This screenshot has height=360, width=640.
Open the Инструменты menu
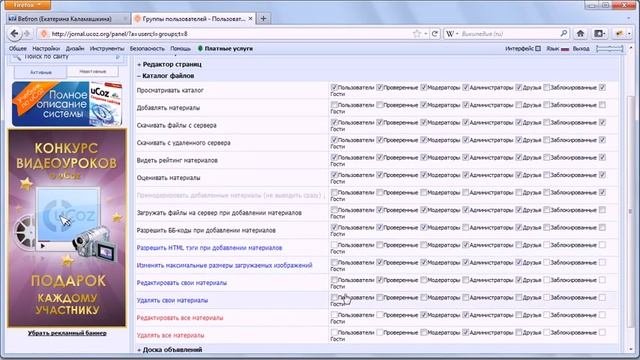point(107,48)
